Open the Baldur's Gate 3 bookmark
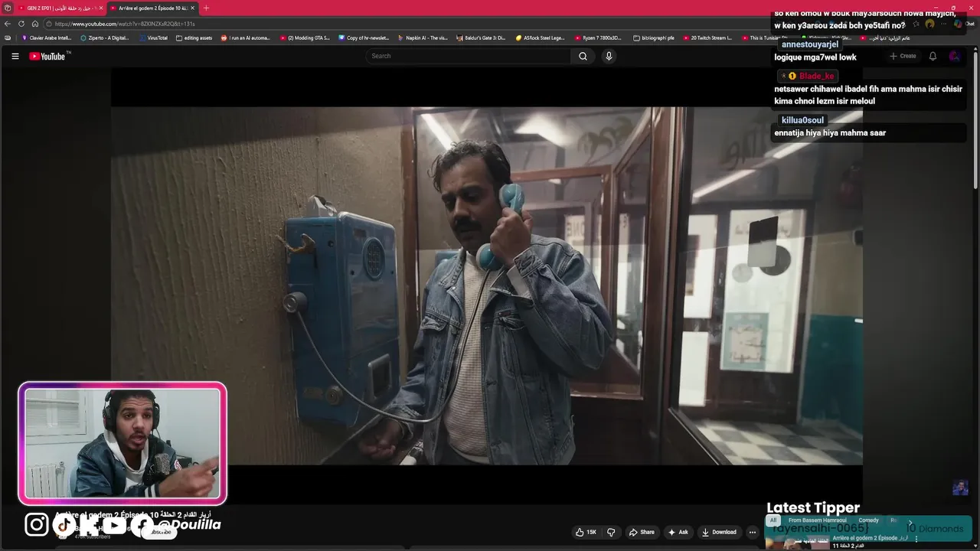The image size is (980, 551). click(x=481, y=37)
